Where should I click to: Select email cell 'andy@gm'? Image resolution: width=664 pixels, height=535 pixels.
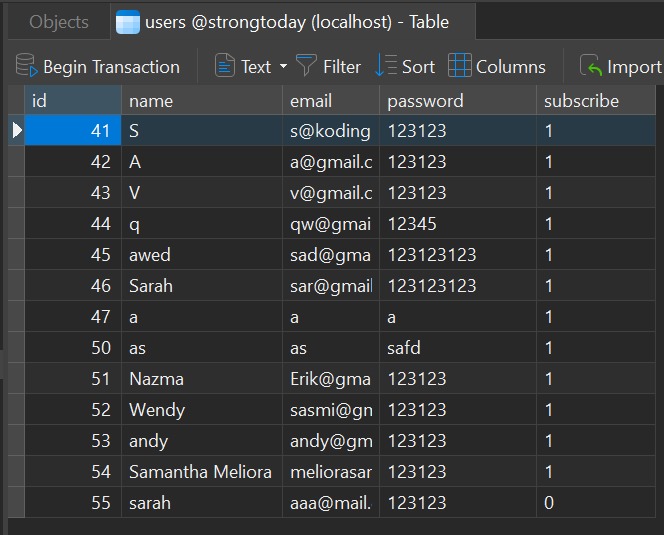[x=331, y=441]
